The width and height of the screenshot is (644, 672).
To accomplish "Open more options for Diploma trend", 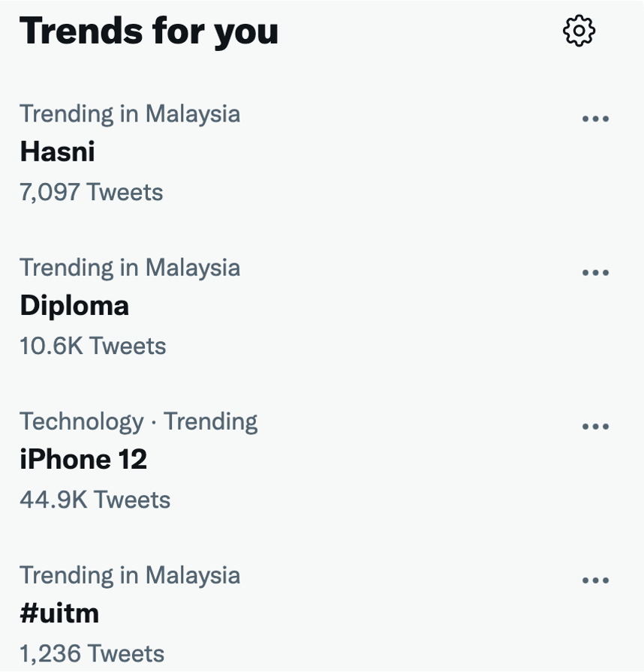I will [595, 272].
